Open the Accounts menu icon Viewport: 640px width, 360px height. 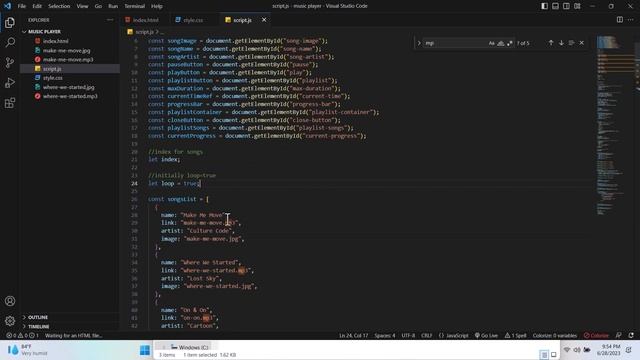(x=10, y=301)
